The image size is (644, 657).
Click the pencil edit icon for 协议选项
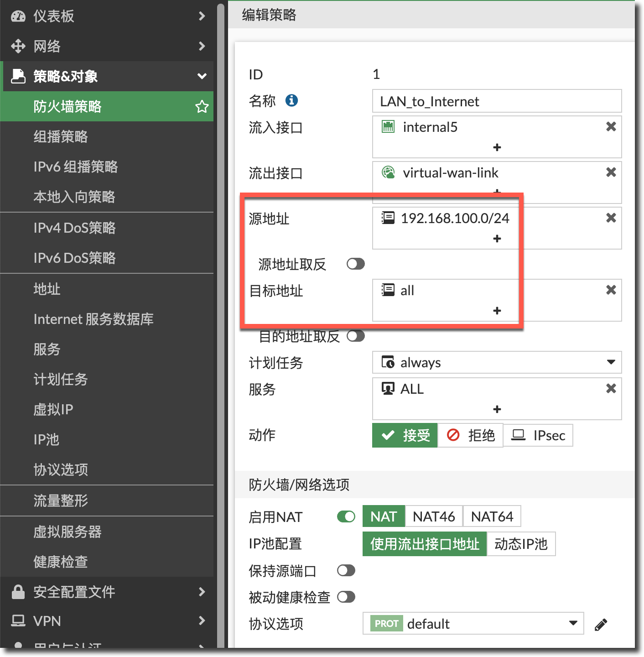[601, 625]
